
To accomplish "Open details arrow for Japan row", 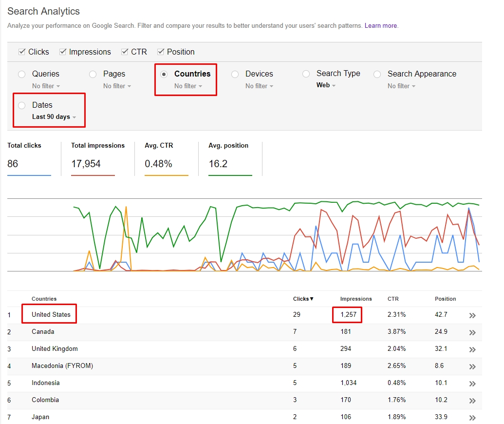I will (x=472, y=418).
